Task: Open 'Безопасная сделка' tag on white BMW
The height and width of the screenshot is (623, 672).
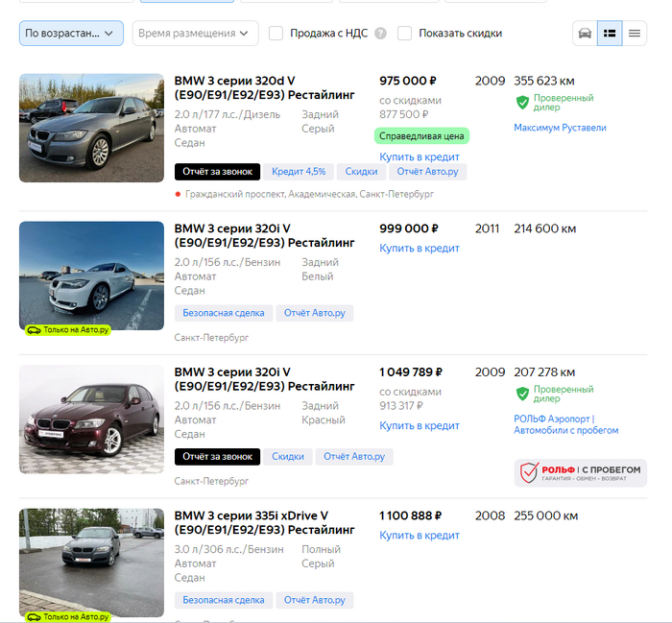Action: tap(223, 313)
